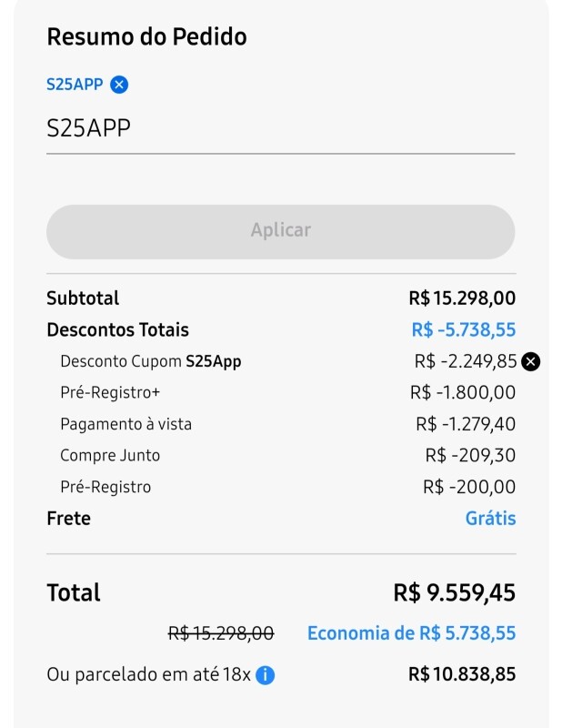The image size is (562, 728).
Task: Click the Frete label
Action: click(69, 519)
